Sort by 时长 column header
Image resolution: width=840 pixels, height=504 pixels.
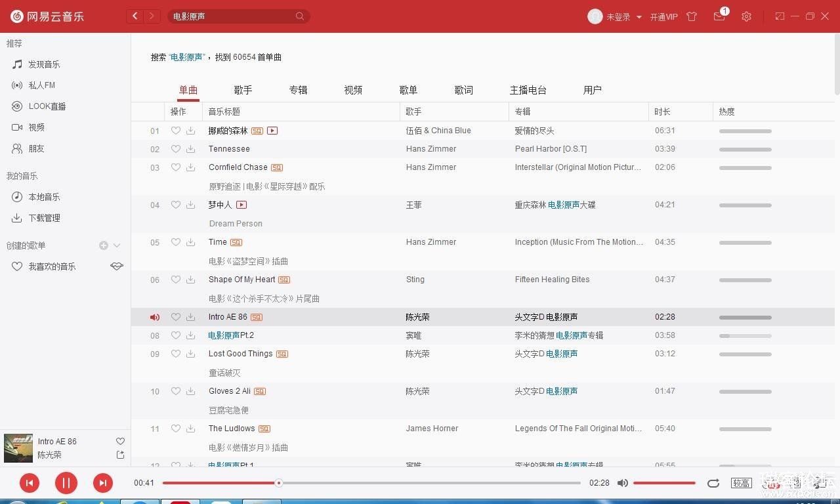tap(662, 112)
